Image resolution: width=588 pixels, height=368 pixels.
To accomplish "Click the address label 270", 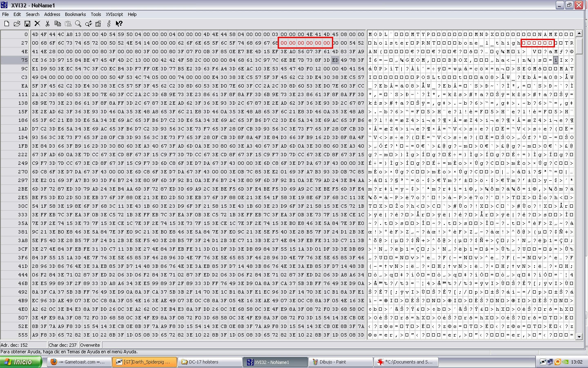I will [x=23, y=172].
